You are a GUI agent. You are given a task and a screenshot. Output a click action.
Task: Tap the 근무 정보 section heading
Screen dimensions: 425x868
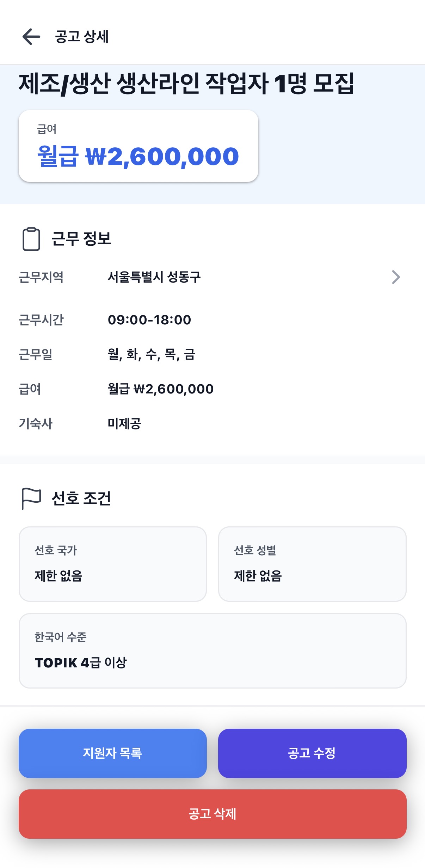click(x=81, y=239)
